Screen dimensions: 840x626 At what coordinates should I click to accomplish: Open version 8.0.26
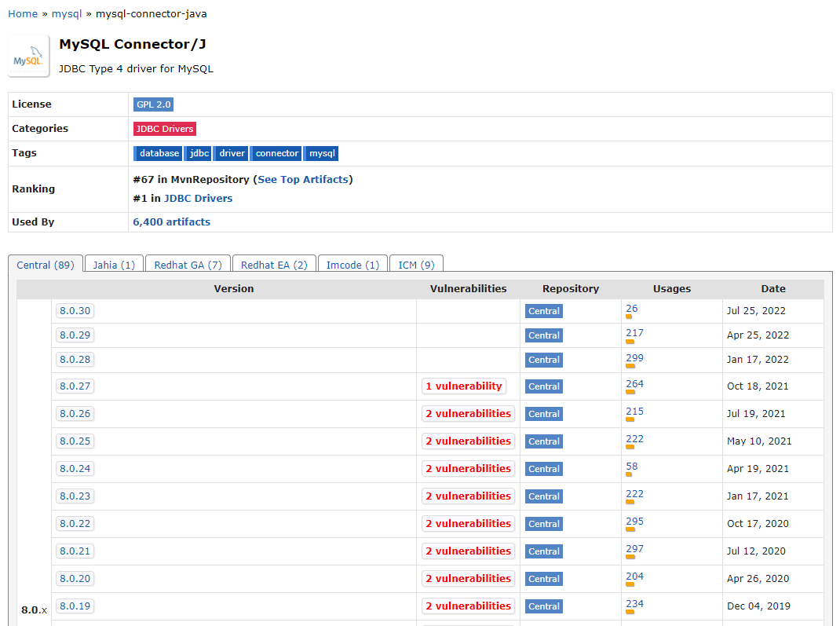(x=75, y=414)
